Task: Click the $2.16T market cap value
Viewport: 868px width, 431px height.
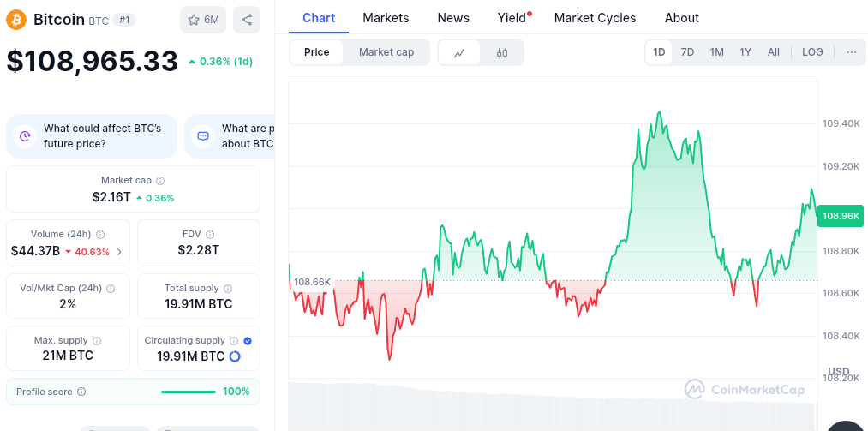Action: click(x=111, y=197)
